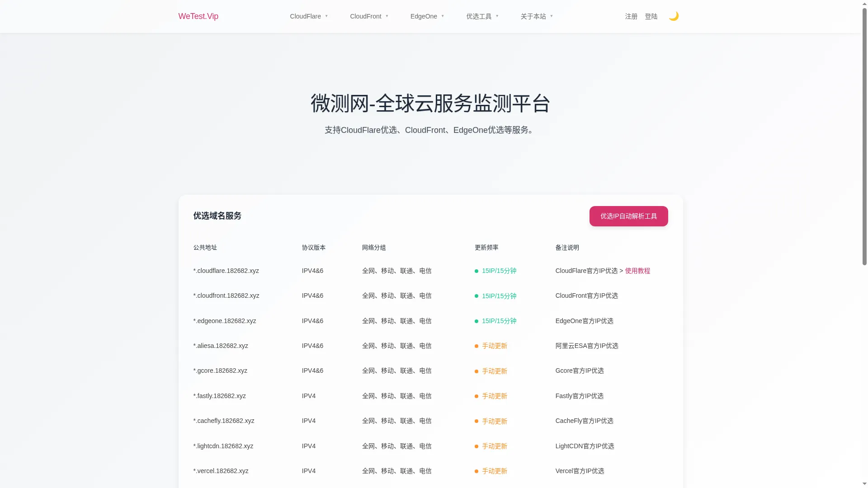Go to the WeTest.Vip homepage logo
868x488 pixels.
click(198, 16)
